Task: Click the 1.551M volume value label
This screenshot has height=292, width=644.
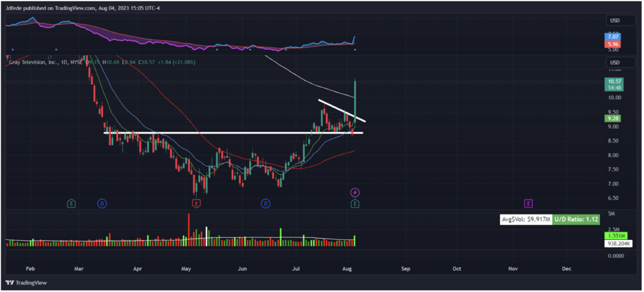Action: tap(613, 235)
